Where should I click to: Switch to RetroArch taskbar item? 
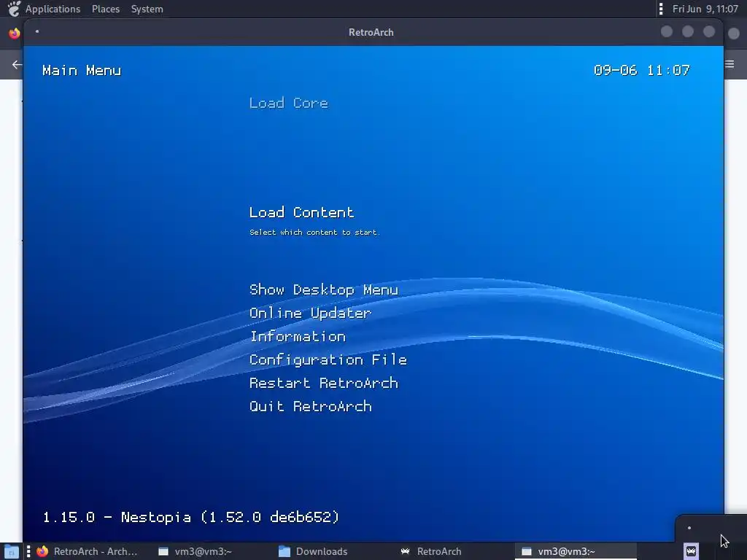tap(431, 551)
